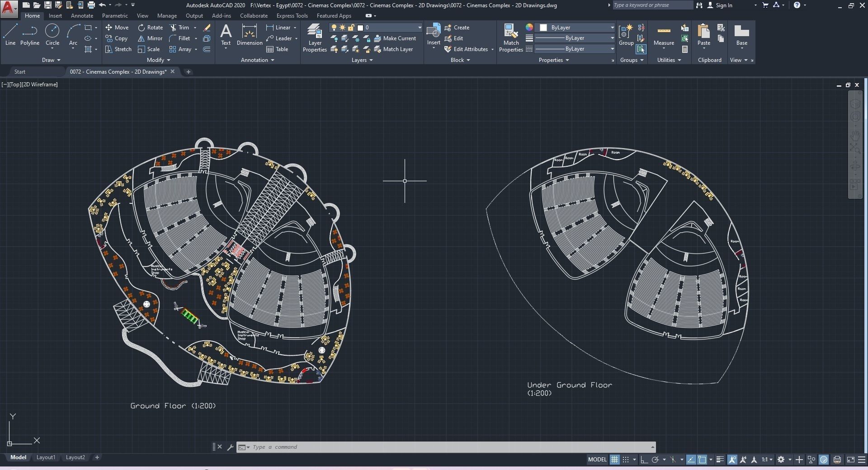
Task: Use the Mirror tool
Action: (150, 38)
